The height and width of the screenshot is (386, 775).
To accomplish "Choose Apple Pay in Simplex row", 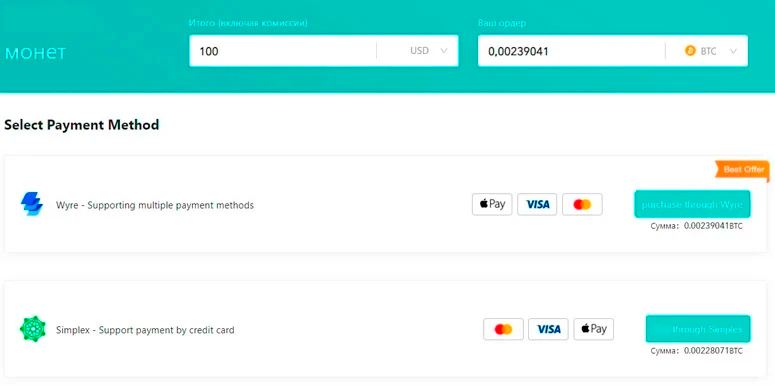I will coord(594,329).
